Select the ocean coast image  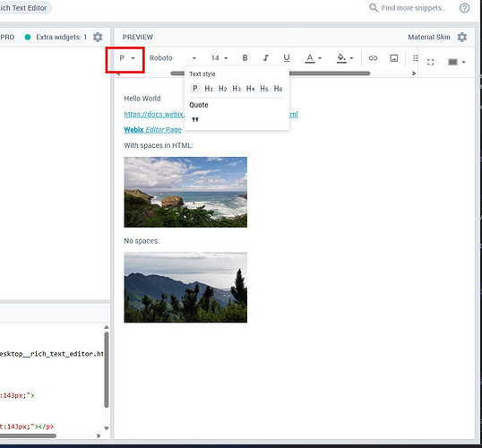[x=185, y=192]
